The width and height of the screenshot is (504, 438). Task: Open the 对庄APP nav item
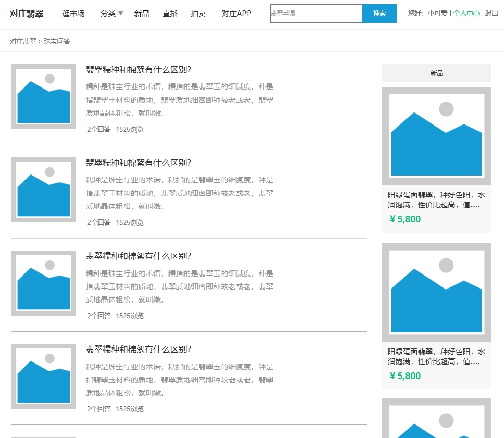coord(236,14)
